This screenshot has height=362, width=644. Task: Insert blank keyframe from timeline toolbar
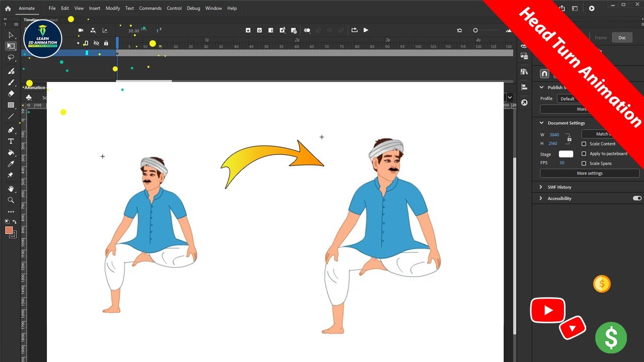pyautogui.click(x=260, y=30)
